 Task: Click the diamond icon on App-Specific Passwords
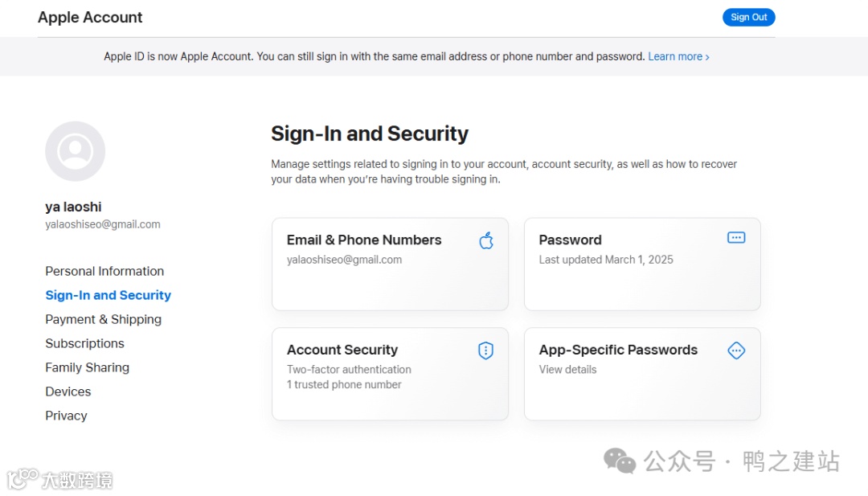click(x=736, y=350)
